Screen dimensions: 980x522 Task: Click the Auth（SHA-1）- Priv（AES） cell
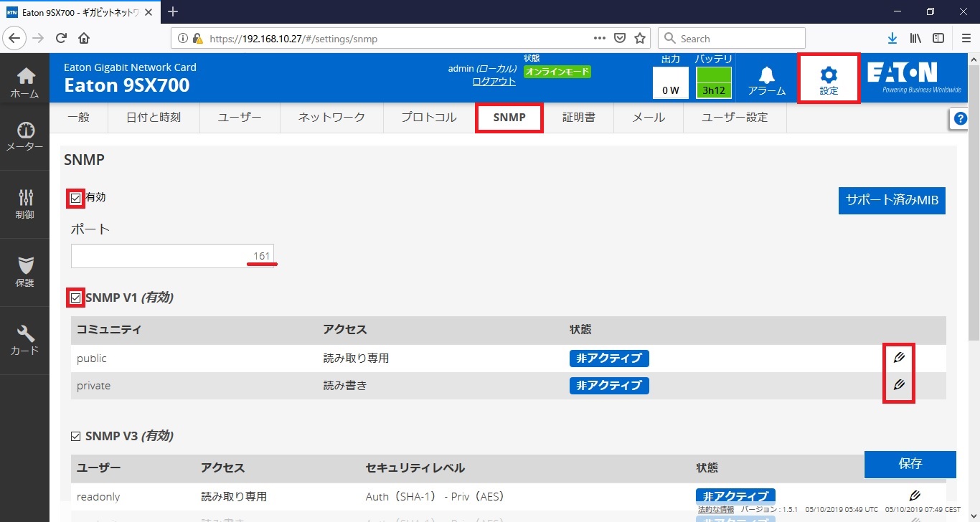(x=435, y=496)
